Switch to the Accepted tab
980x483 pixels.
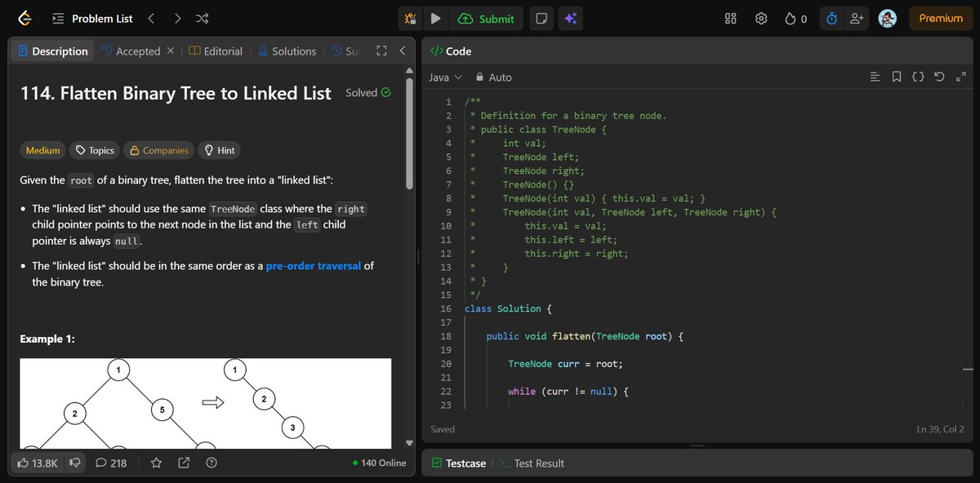tap(130, 51)
